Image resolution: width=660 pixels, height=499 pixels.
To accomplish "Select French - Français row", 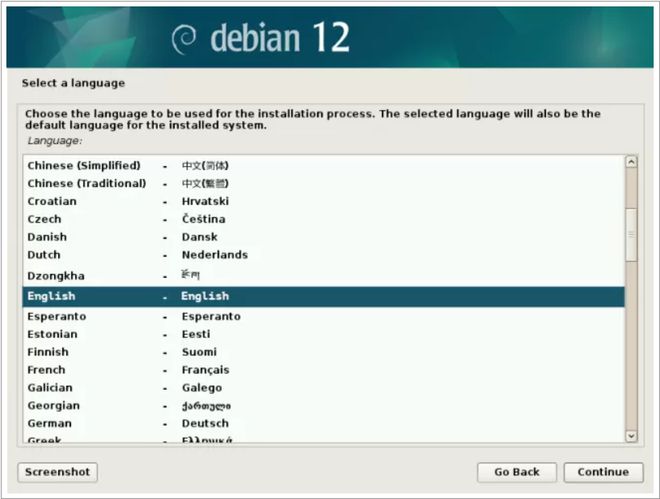I will pos(323,370).
